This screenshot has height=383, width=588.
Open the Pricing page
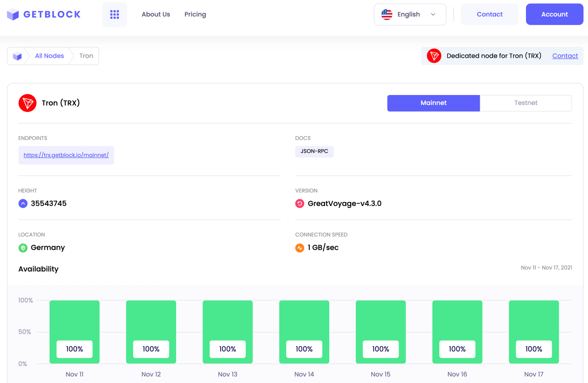pos(195,14)
